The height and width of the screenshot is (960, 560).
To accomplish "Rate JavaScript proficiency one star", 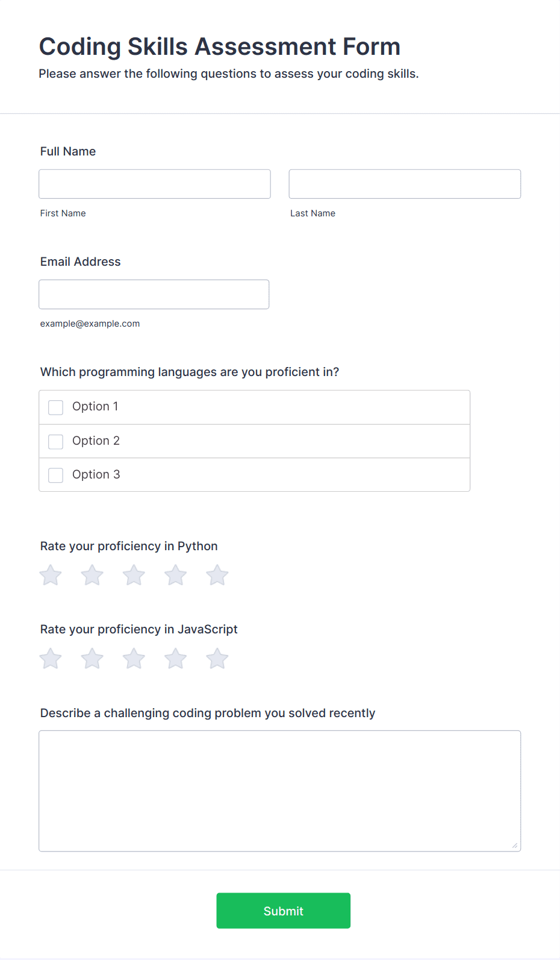I will coord(51,659).
